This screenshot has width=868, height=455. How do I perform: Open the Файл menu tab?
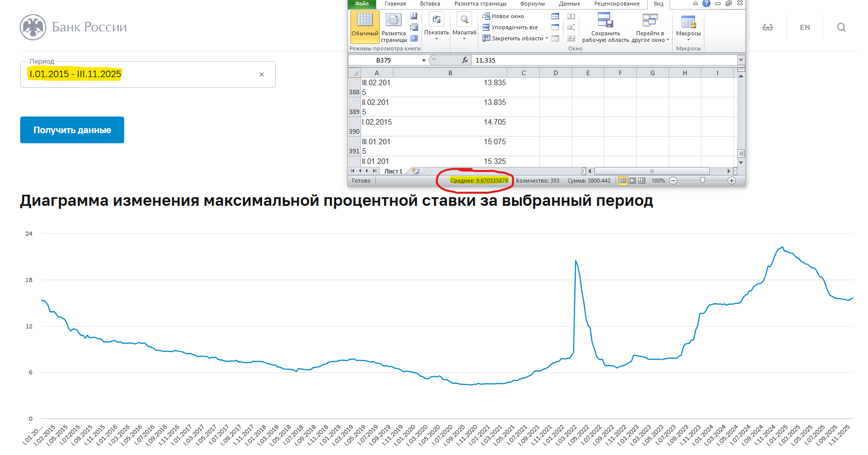click(x=362, y=4)
